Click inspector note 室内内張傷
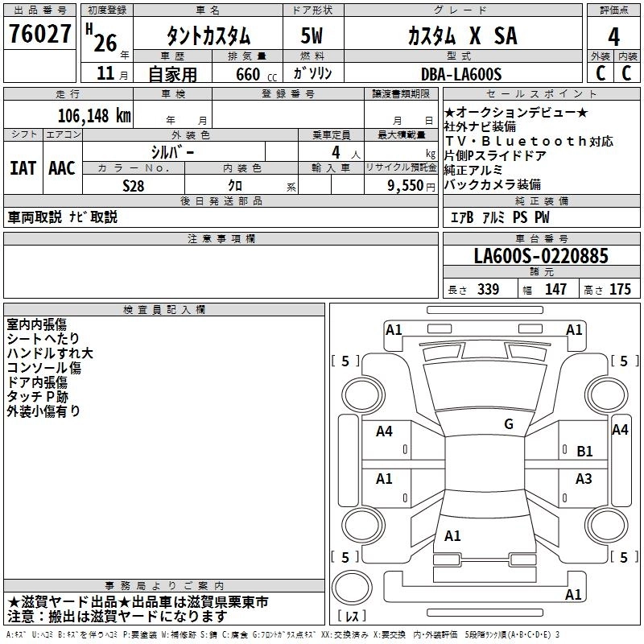Screen dimensions: 644x644 (x=36, y=324)
